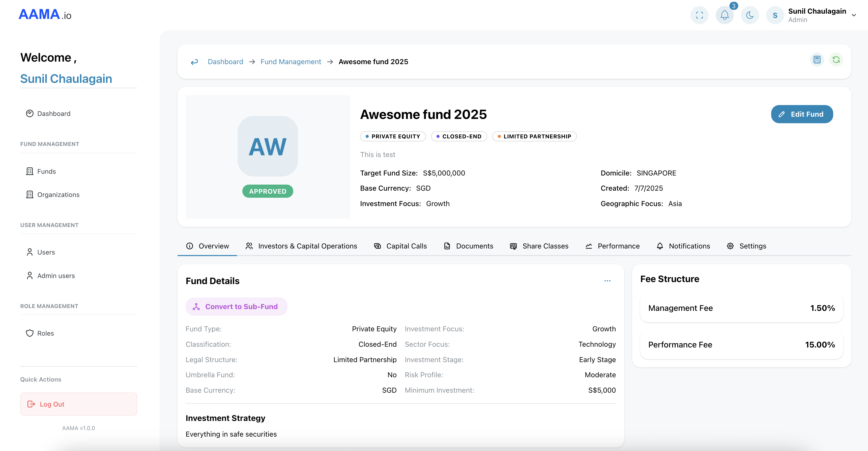Click the save icon next to the refresh icon
This screenshot has width=868, height=451.
(817, 59)
